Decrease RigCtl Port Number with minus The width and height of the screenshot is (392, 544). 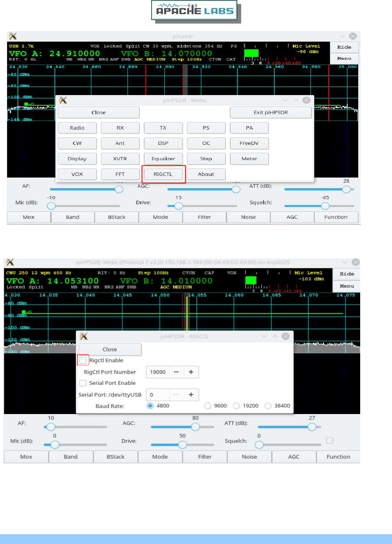click(x=176, y=372)
